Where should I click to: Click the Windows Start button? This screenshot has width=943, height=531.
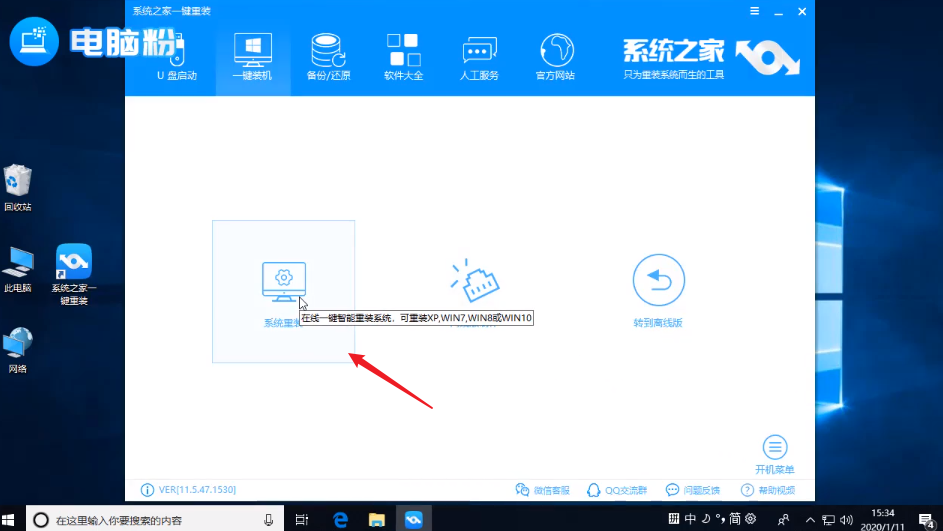8,520
